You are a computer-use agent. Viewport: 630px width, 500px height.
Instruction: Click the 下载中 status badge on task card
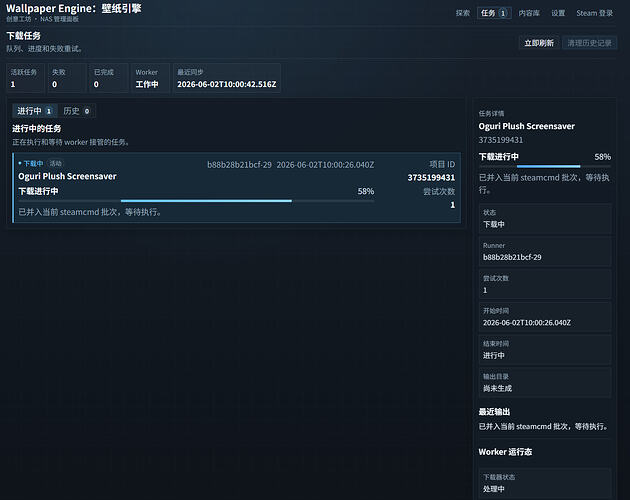(x=31, y=163)
